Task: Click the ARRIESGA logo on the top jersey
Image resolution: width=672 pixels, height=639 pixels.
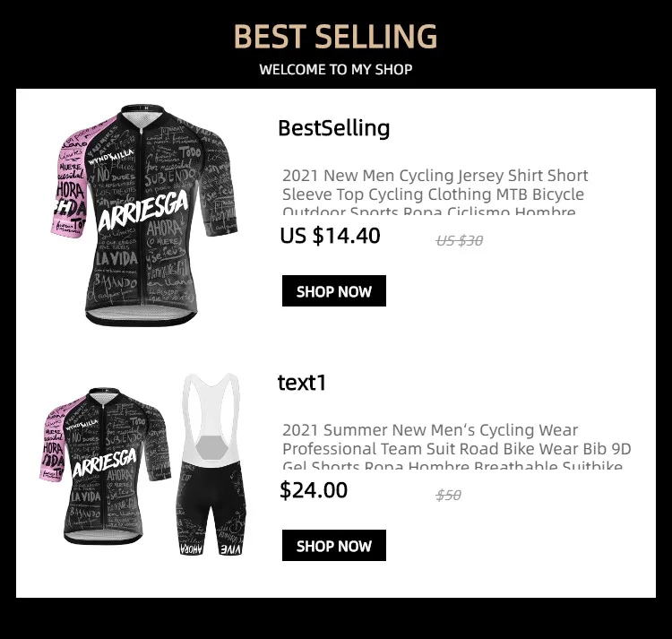Action: (x=143, y=212)
